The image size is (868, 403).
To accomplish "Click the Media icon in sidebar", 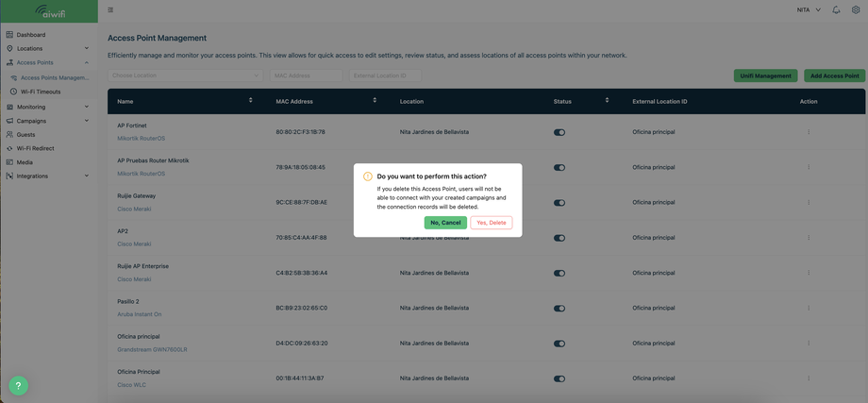I will tap(9, 162).
